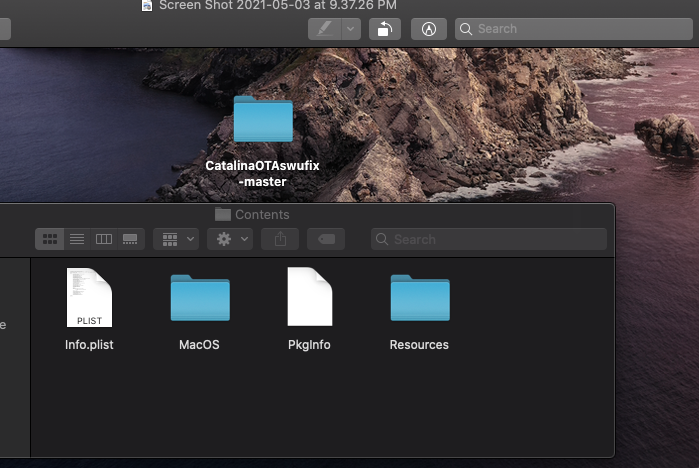Click the Finder Share button

pos(280,239)
